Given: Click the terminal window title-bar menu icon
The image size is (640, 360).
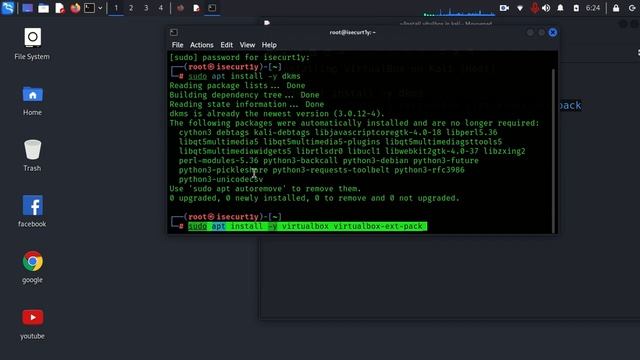Looking at the screenshot, I should pos(174,32).
